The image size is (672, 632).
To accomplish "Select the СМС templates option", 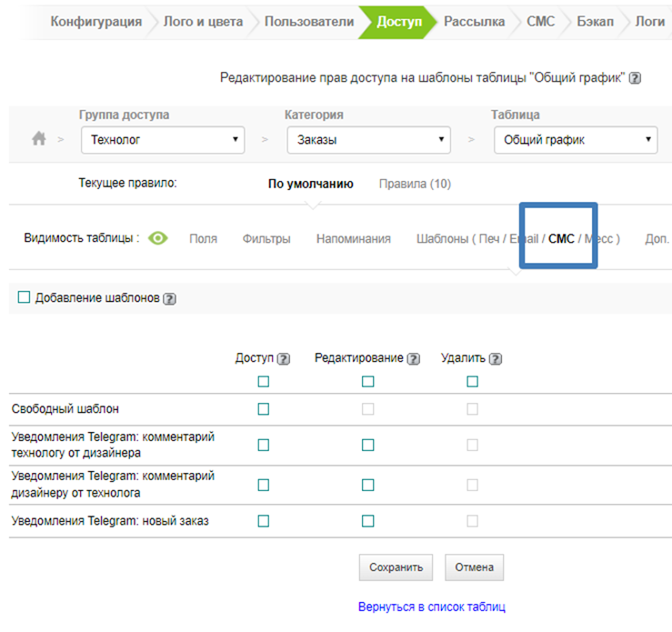I will click(561, 239).
